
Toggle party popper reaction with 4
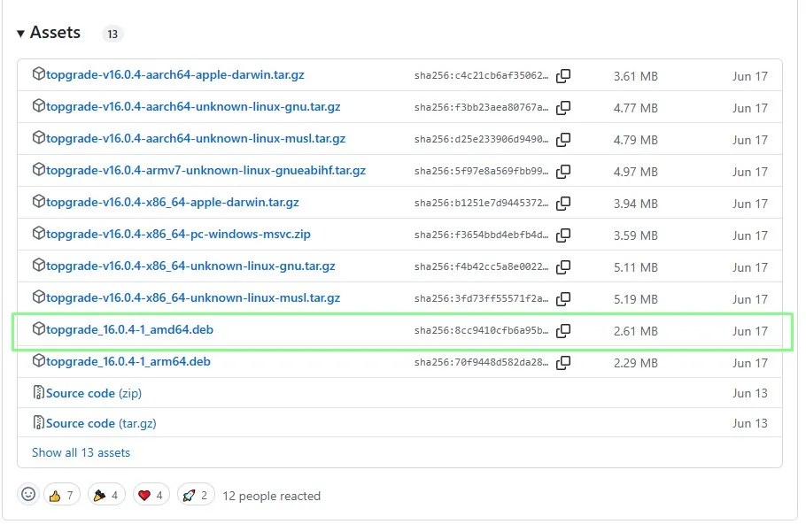tap(106, 496)
